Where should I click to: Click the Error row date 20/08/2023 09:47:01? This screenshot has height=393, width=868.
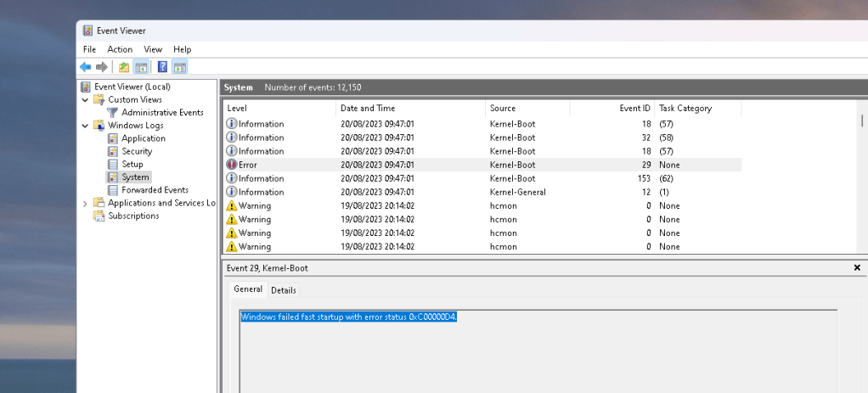tap(377, 165)
